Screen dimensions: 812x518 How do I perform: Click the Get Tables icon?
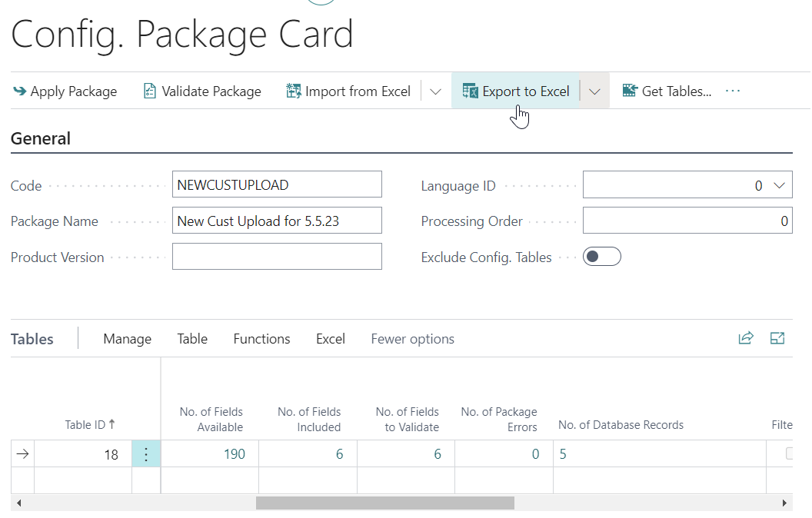point(630,91)
